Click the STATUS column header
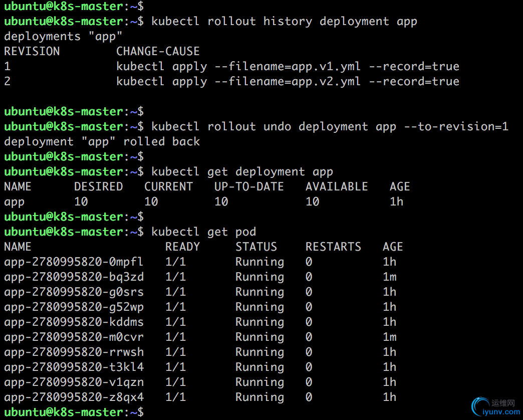The width and height of the screenshot is (523, 420). click(256, 247)
